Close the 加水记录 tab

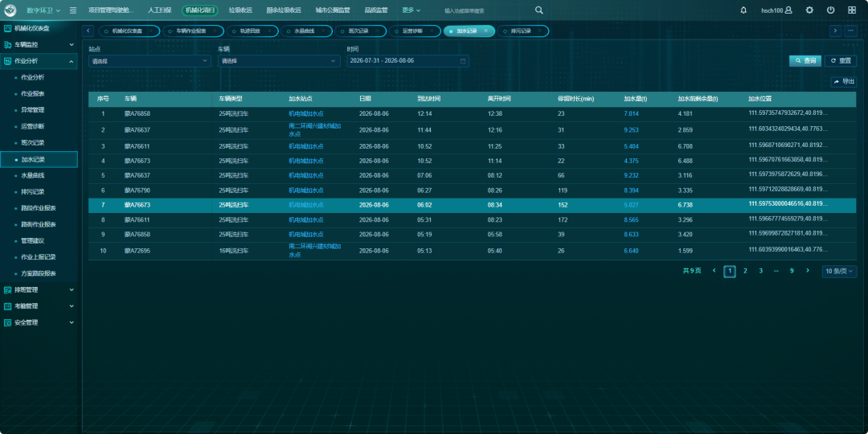point(486,31)
